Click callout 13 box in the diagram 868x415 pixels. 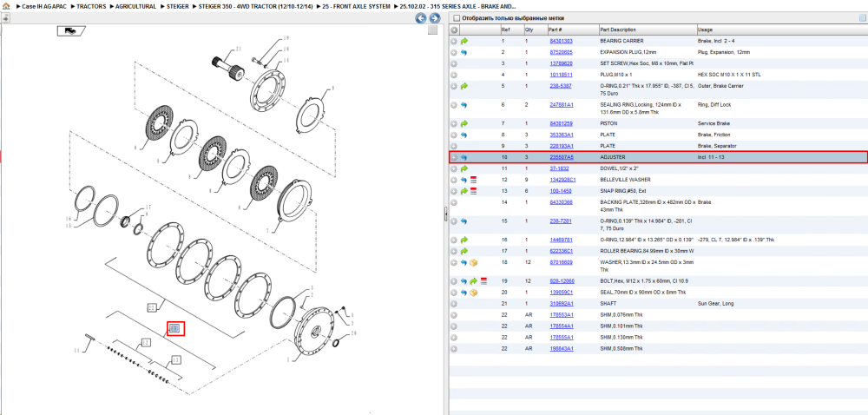coord(175,360)
